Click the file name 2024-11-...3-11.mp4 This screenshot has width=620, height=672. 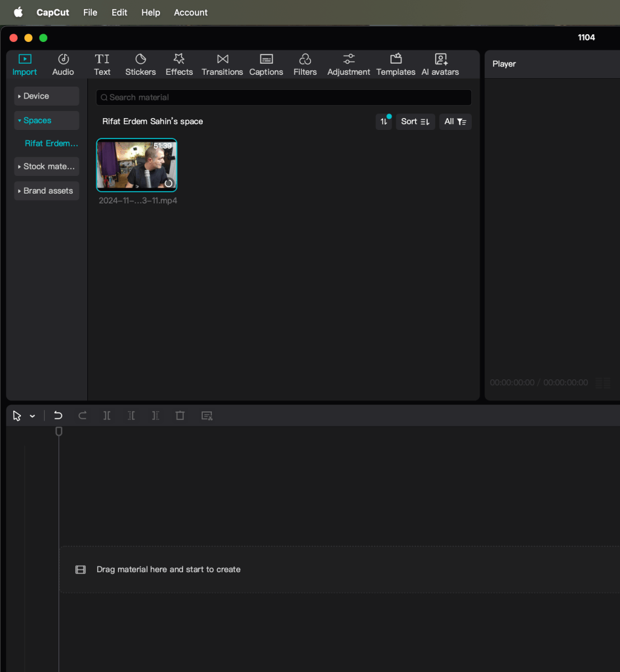coord(138,201)
